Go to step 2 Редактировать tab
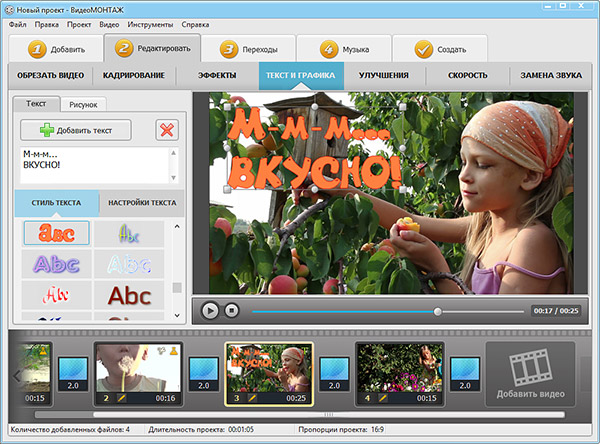This screenshot has height=444, width=600. [x=152, y=48]
